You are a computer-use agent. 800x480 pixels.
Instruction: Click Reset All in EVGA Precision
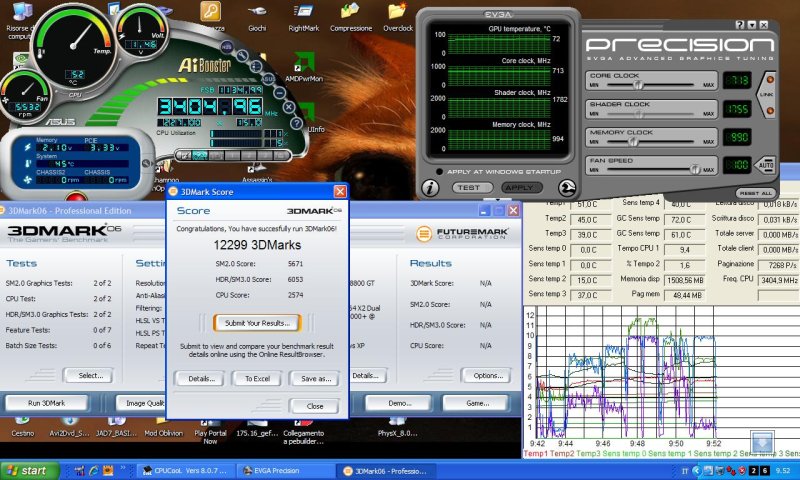756,193
